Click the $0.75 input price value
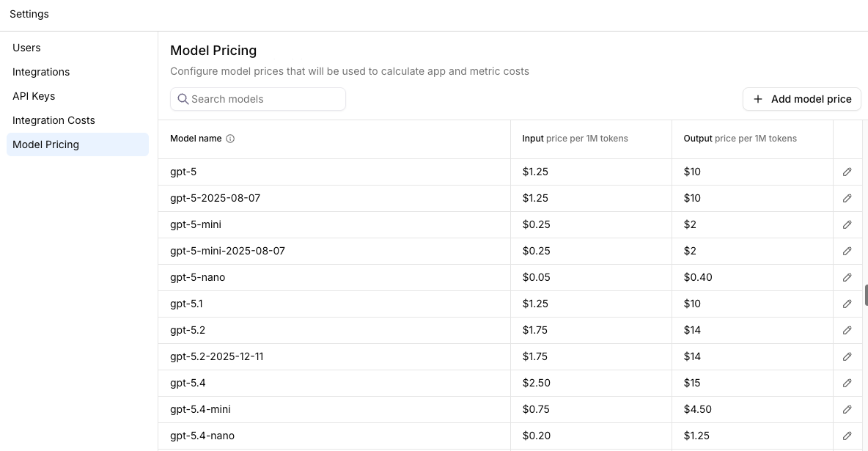Screen dimensions: 868x451 536,409
